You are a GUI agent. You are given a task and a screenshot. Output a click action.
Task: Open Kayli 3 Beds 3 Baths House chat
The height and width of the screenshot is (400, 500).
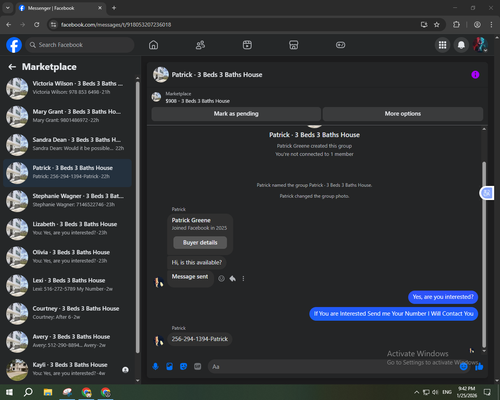(68, 370)
